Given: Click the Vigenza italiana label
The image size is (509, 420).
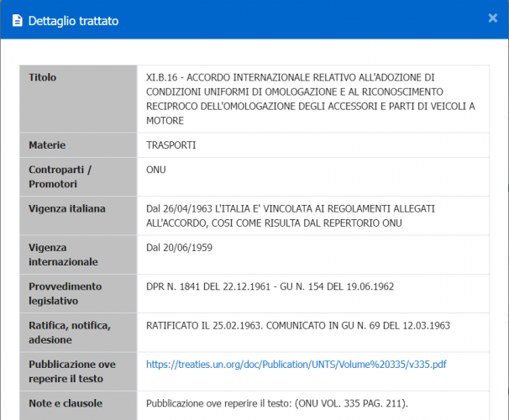Looking at the screenshot, I should click(x=67, y=208).
